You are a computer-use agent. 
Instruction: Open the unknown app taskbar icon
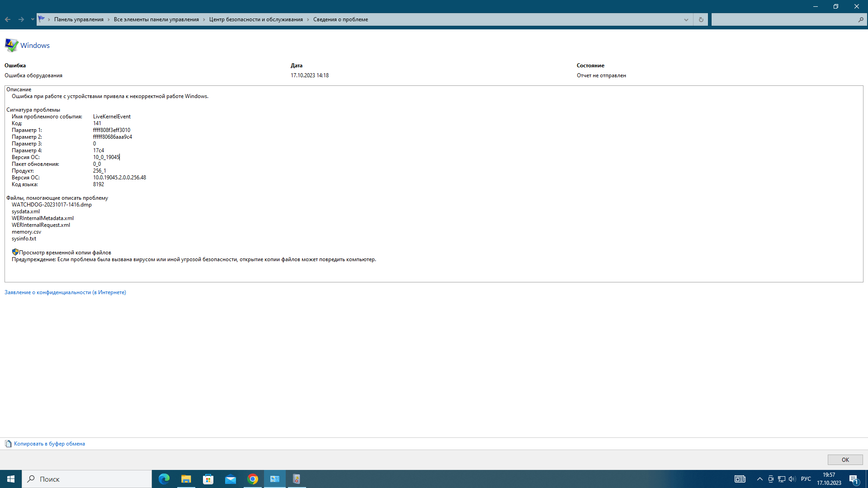[x=296, y=479]
